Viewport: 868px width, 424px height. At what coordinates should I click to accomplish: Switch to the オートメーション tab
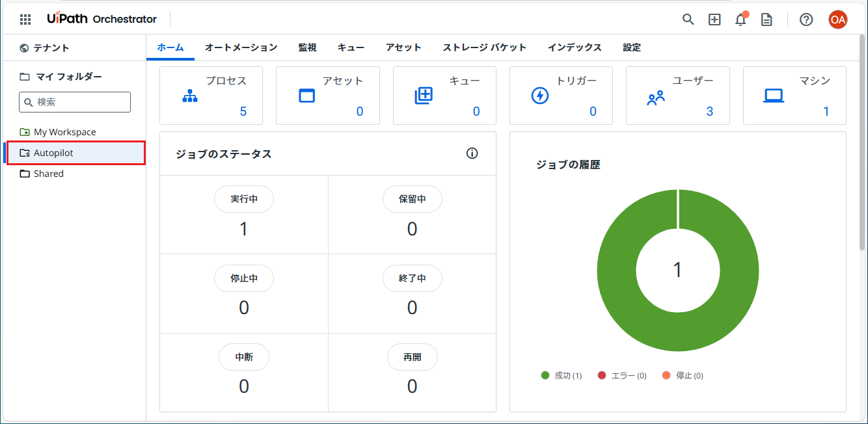click(241, 47)
